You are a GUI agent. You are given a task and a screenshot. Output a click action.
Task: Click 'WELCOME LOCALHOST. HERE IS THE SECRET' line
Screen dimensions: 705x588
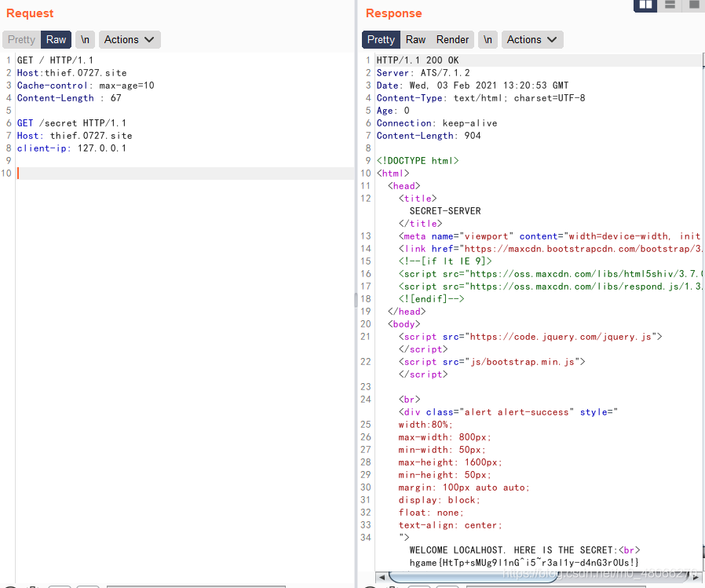524,550
